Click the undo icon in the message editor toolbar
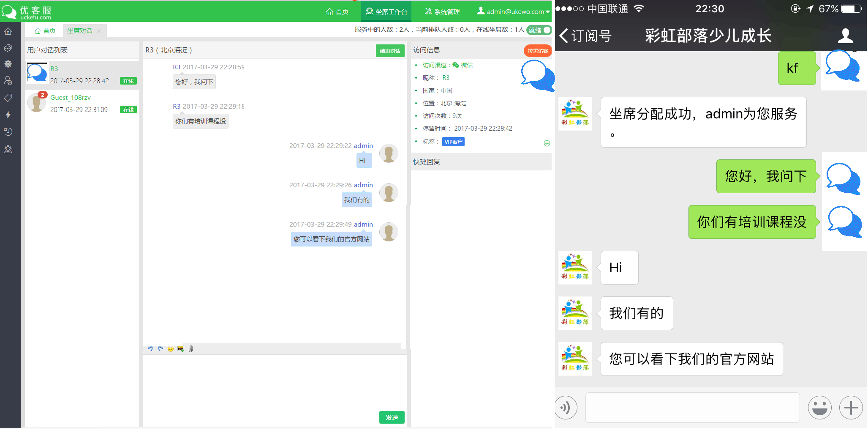This screenshot has width=868, height=430. pyautogui.click(x=150, y=349)
